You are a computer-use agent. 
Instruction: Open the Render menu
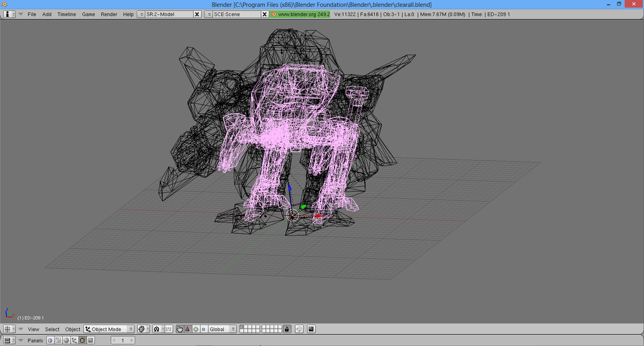coord(109,14)
